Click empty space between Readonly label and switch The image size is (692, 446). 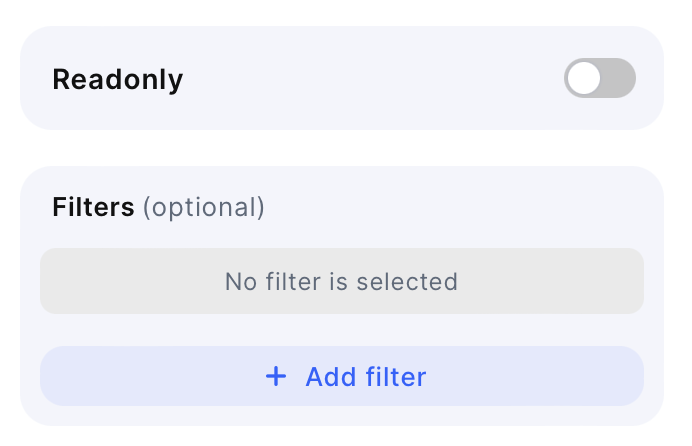click(x=370, y=79)
